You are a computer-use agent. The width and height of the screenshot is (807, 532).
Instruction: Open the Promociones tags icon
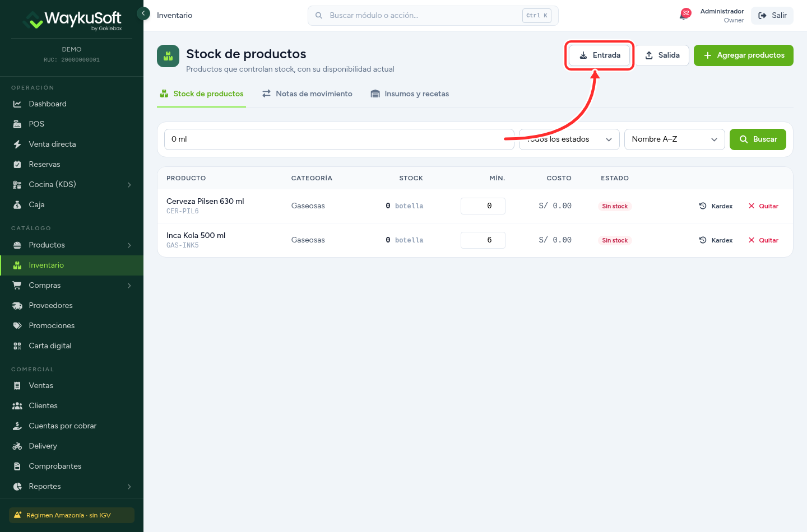coord(17,325)
